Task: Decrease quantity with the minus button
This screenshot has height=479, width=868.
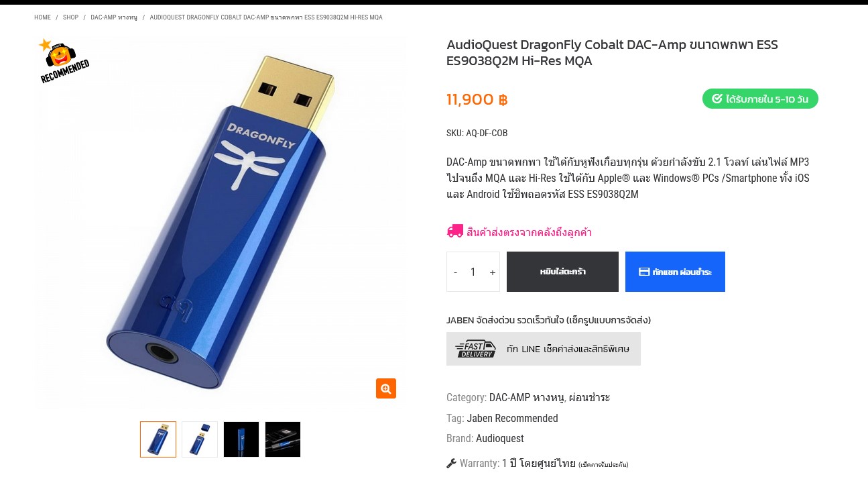Action: point(456,272)
